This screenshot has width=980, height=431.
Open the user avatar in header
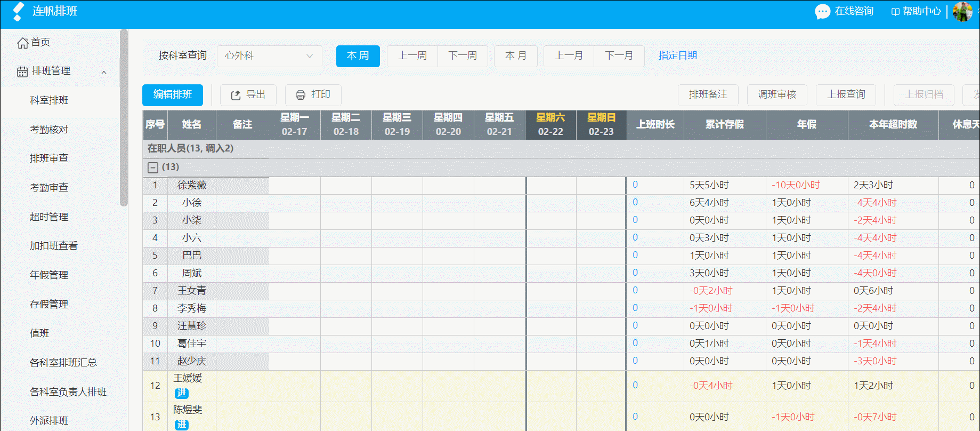962,12
